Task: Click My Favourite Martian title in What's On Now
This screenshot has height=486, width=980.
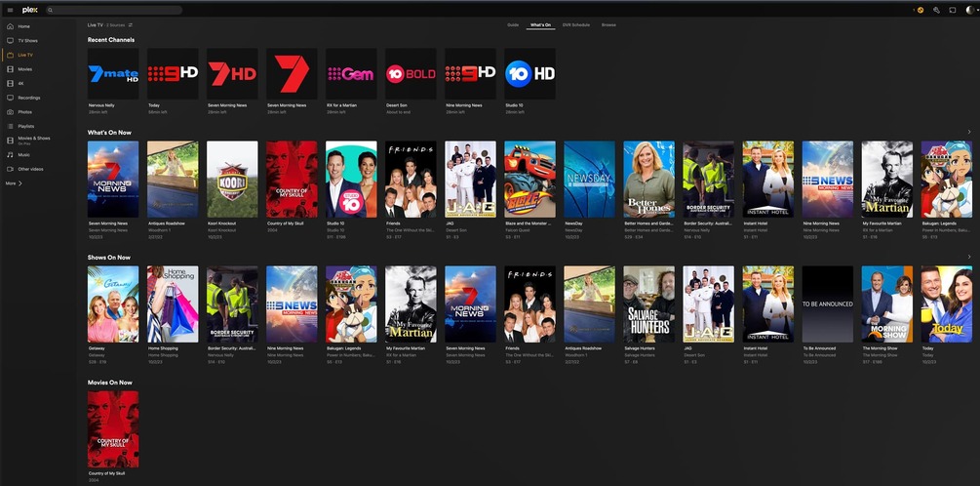Action: point(882,223)
